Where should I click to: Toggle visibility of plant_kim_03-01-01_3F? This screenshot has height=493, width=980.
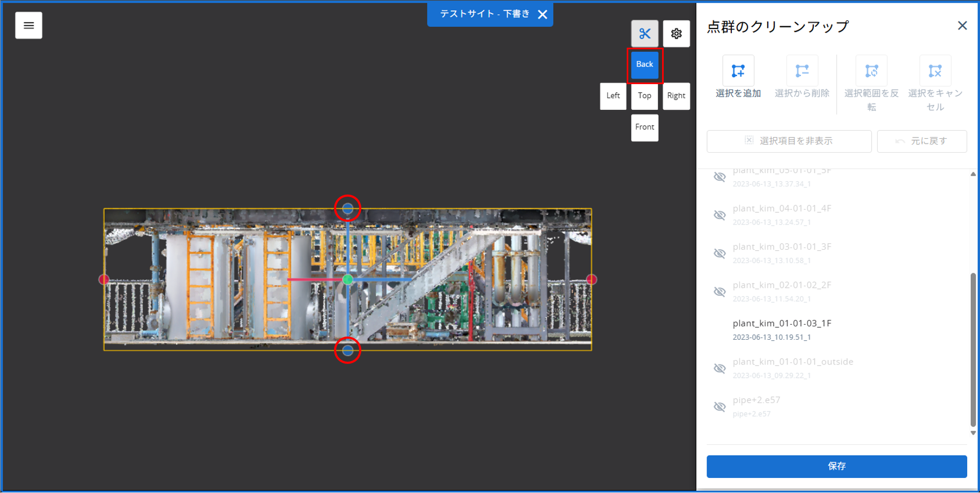pyautogui.click(x=719, y=253)
